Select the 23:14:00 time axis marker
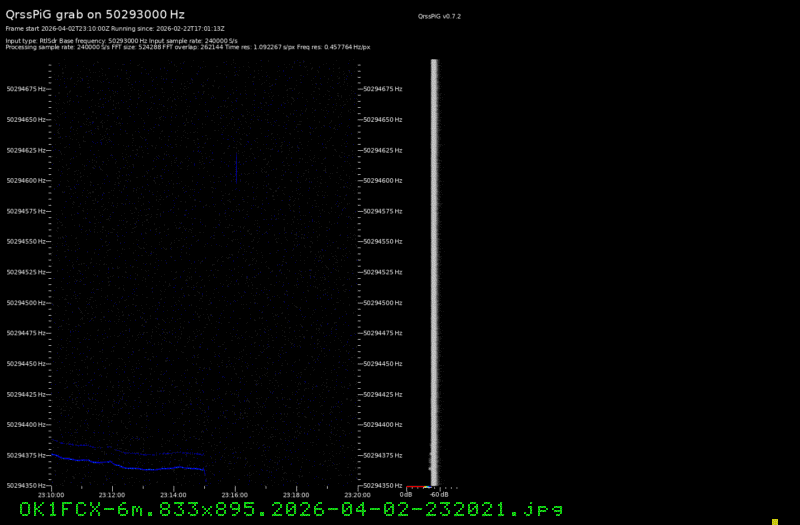Image resolution: width=800 pixels, height=525 pixels. (x=173, y=494)
